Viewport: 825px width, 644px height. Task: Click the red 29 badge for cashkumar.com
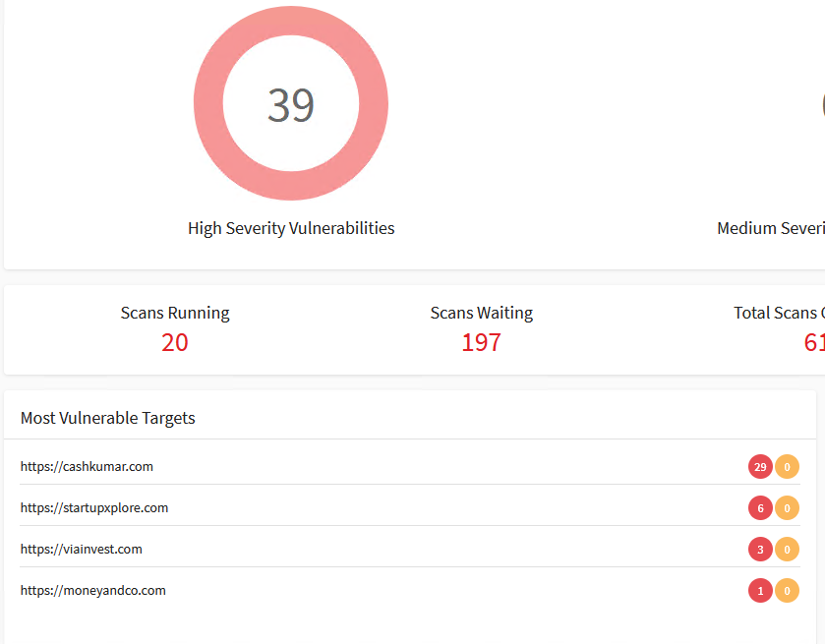click(x=760, y=467)
